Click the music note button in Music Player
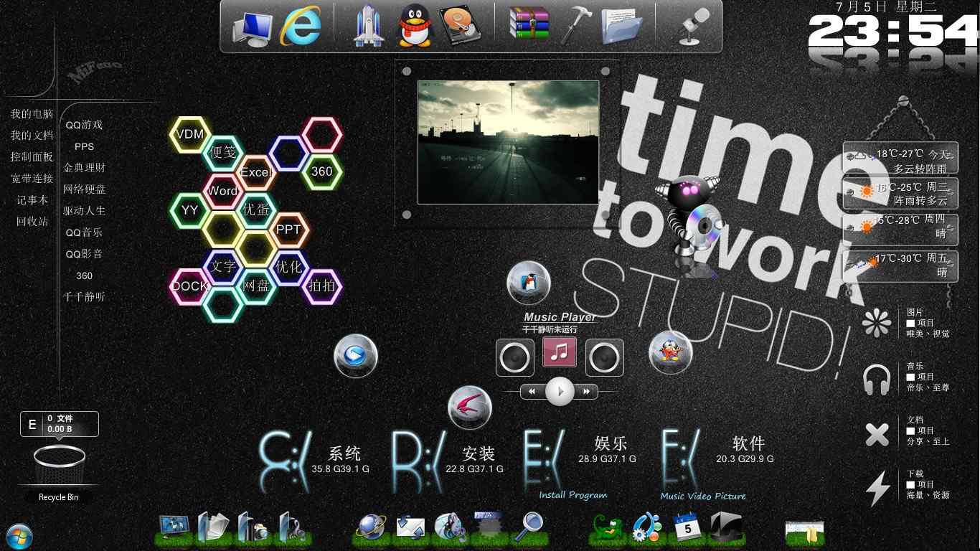Image resolution: width=980 pixels, height=551 pixels. [560, 352]
